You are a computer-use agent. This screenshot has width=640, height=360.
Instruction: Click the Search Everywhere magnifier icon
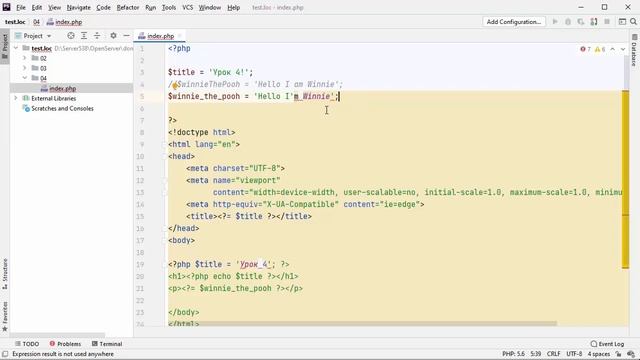coord(633,22)
